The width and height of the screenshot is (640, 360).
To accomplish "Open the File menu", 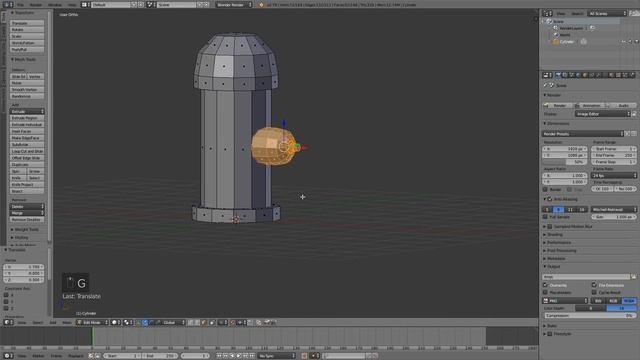I will 20,5.
